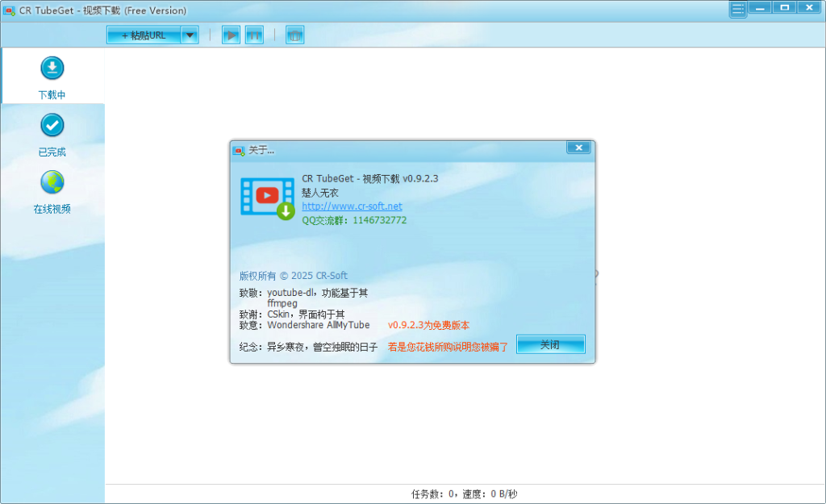This screenshot has height=504, width=826.
Task: Click the pause download toolbar icon
Action: 254,35
